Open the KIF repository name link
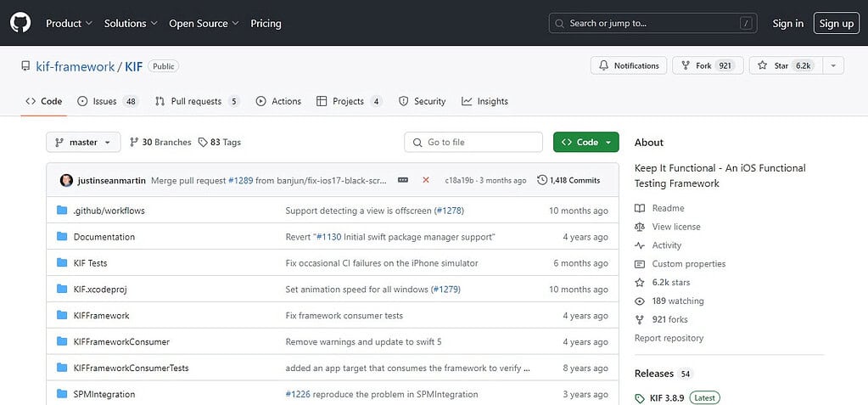Image resolution: width=868 pixels, height=405 pixels. point(133,66)
